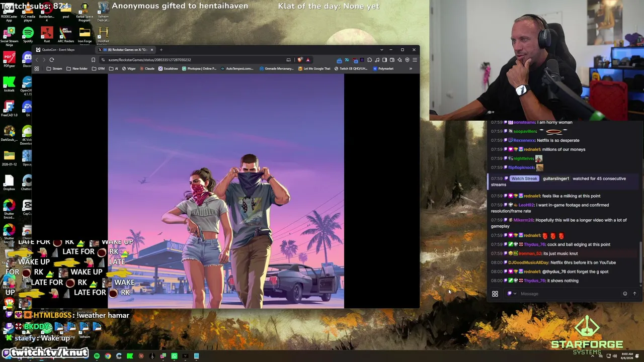644x362 pixels.
Task: Open a new browser tab
Action: click(161, 50)
